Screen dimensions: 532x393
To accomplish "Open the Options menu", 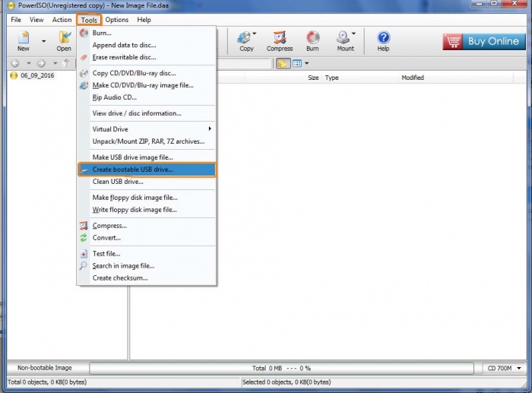I will [117, 20].
